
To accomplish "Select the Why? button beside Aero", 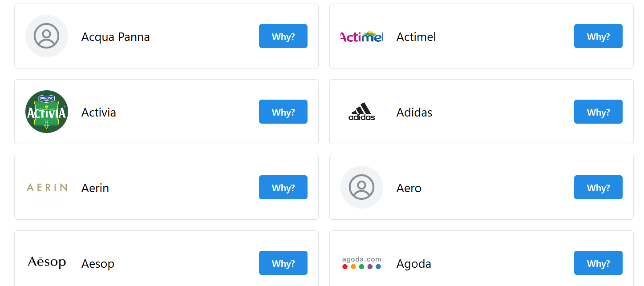I will (598, 187).
